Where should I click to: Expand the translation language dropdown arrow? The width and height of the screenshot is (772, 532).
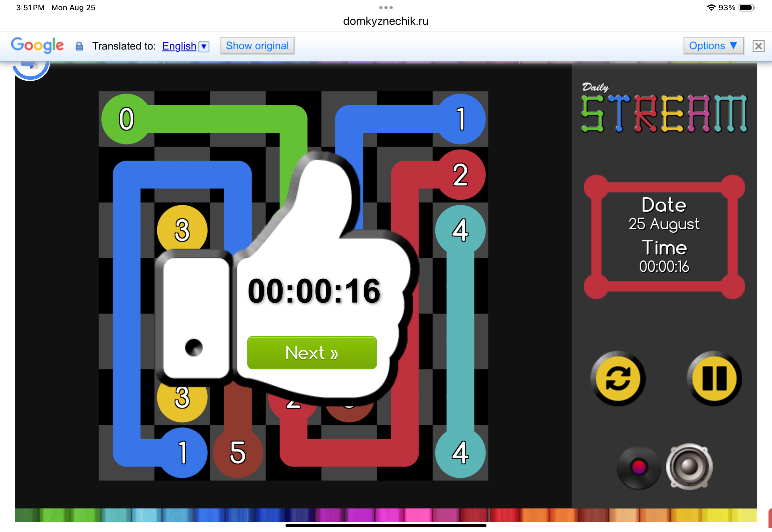tap(204, 46)
